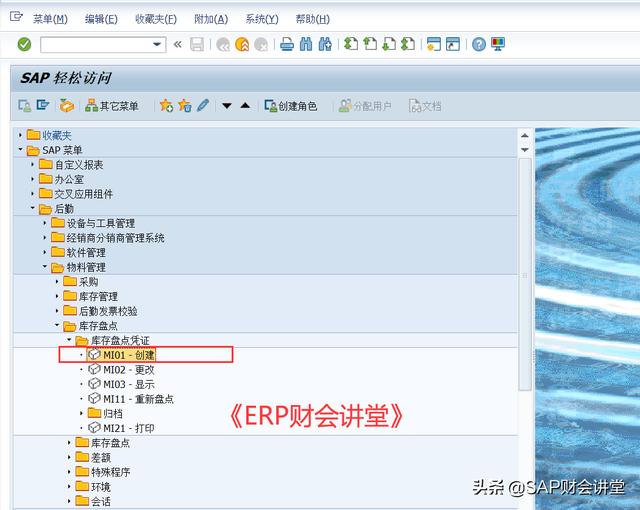Click the tree scrollbar up arrow
Screen dimensions: 640x510
tap(525, 135)
